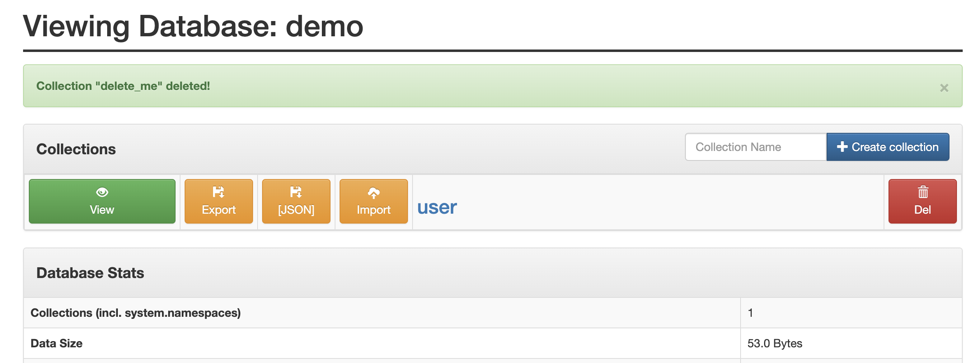The width and height of the screenshot is (980, 363).
Task: Click the eye icon on the View button
Action: coord(102,192)
